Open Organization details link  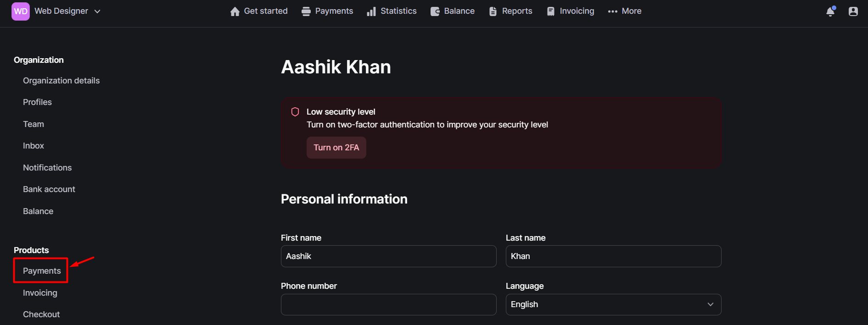coord(61,80)
